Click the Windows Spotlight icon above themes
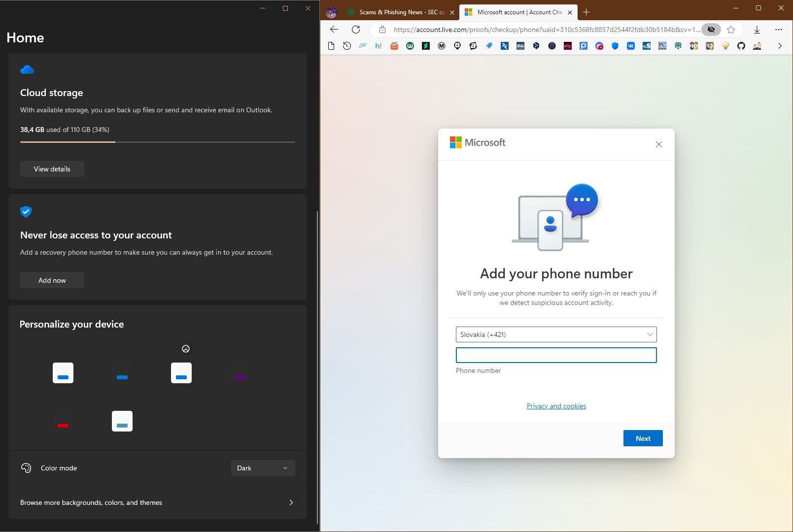The width and height of the screenshot is (793, 532). 186,349
